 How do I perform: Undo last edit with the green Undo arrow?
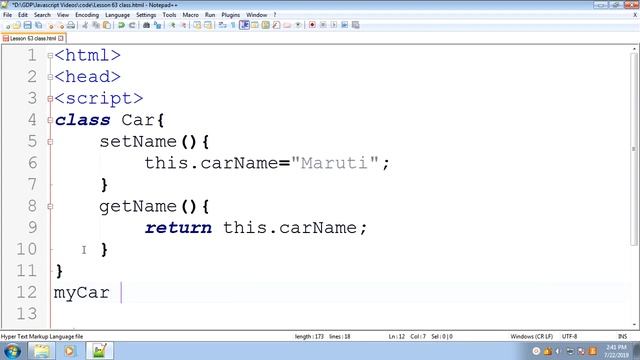[121, 25]
